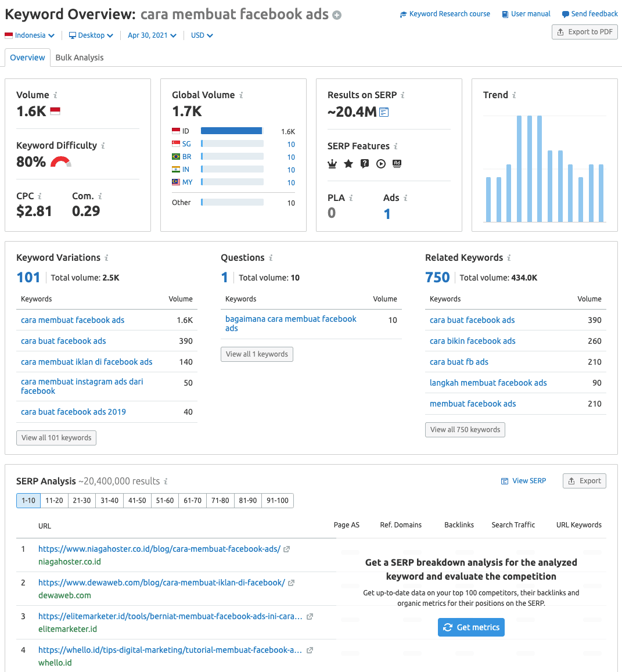Expand the Desktop device dropdown
622x672 pixels.
tap(91, 35)
